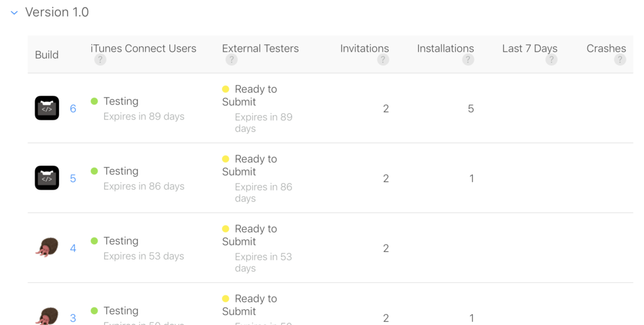Open build number 3 link
644x325 pixels.
(73, 318)
